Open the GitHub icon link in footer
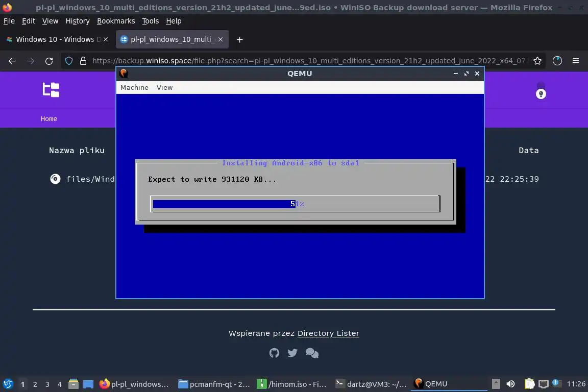 pyautogui.click(x=274, y=353)
